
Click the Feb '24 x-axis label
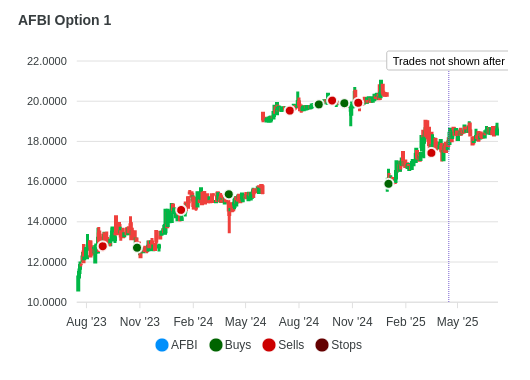click(x=193, y=322)
